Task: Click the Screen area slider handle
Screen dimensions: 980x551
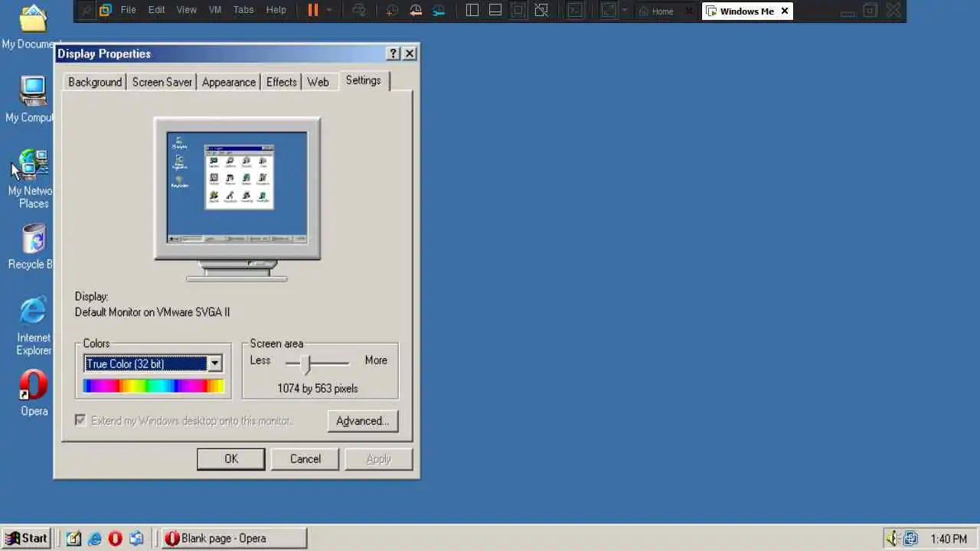Action: (307, 364)
